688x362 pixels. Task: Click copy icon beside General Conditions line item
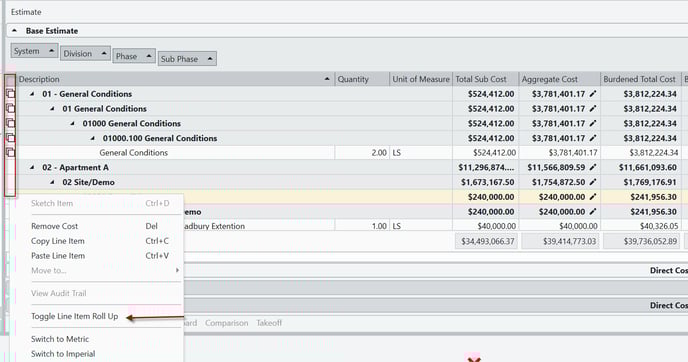(x=11, y=153)
